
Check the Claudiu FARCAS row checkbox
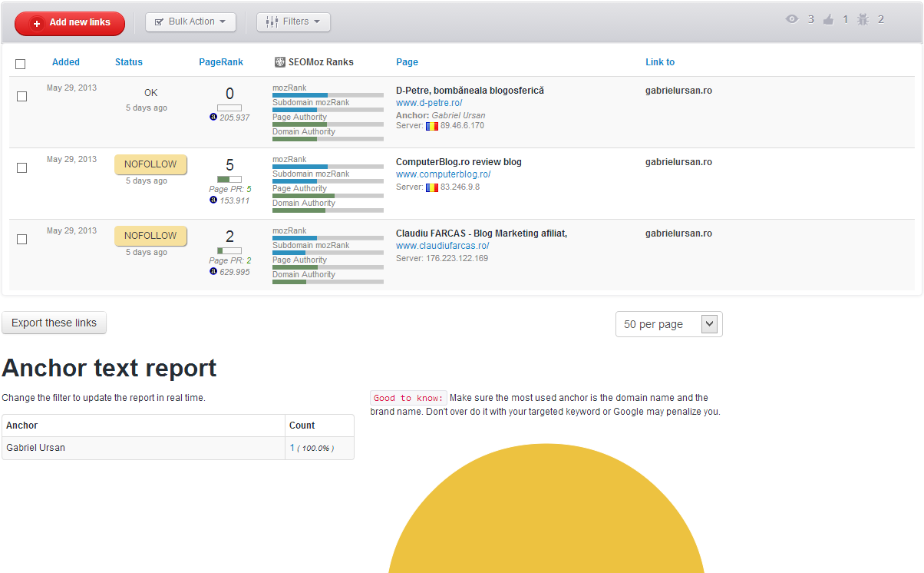tap(22, 239)
